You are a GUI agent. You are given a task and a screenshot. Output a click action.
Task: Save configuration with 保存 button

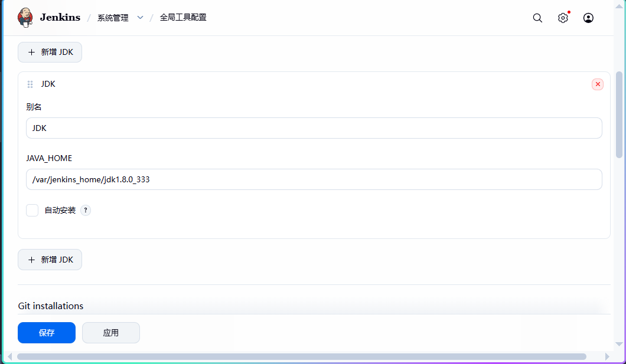[47, 333]
